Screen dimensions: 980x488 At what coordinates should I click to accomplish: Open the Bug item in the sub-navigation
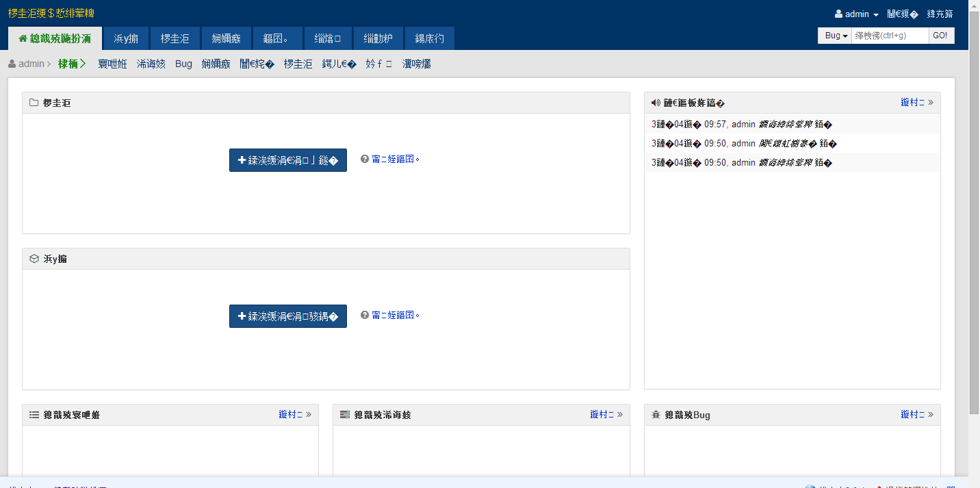pyautogui.click(x=183, y=64)
